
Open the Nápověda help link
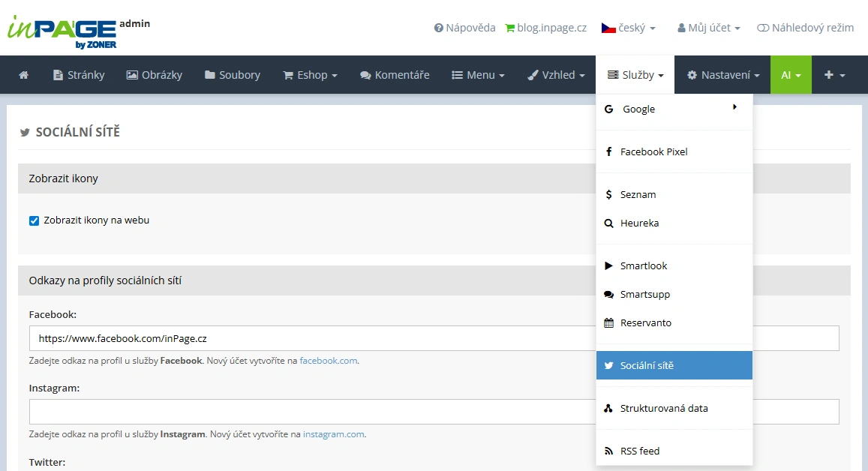(x=464, y=28)
